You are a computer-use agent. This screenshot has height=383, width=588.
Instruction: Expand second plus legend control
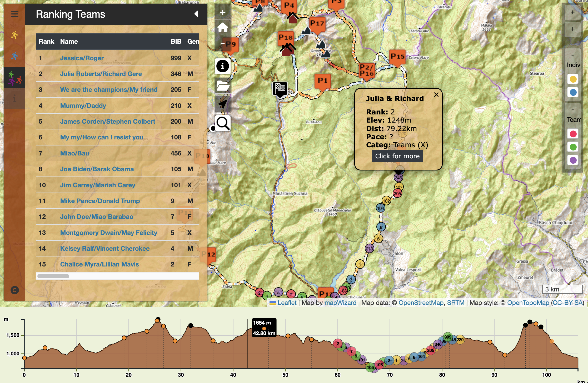(x=573, y=29)
